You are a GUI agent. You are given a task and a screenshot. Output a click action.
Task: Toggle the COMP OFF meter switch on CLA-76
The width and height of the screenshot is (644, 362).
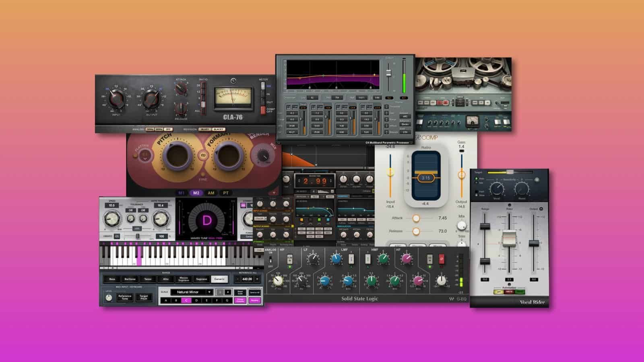[263, 109]
